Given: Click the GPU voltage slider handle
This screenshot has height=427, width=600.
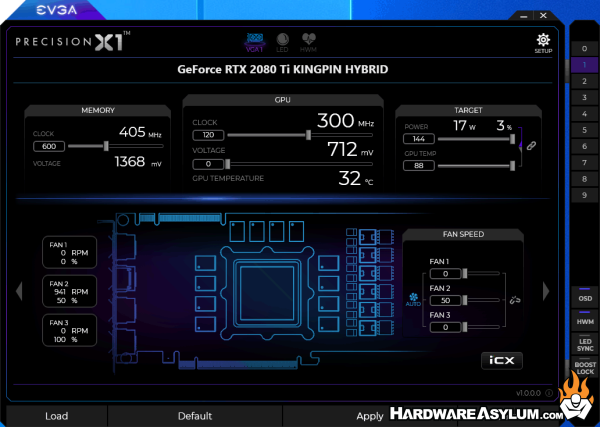Looking at the screenshot, I should coord(228,164).
